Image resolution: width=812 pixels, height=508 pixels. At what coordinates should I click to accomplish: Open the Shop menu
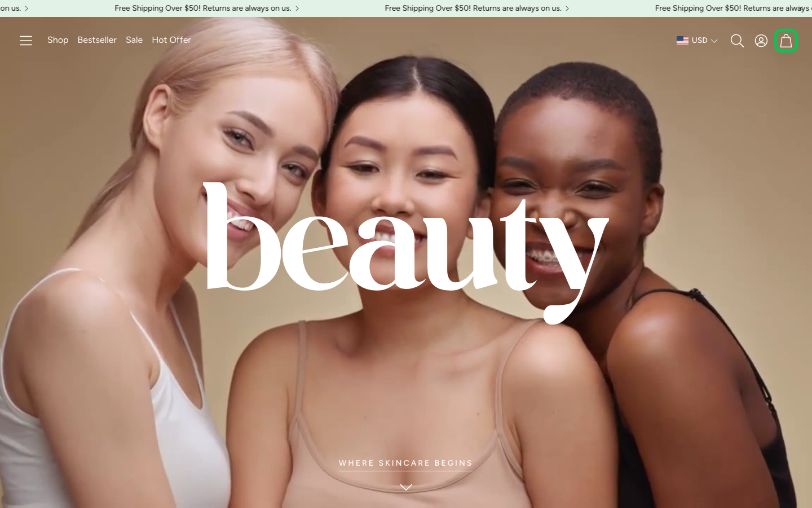tap(58, 40)
